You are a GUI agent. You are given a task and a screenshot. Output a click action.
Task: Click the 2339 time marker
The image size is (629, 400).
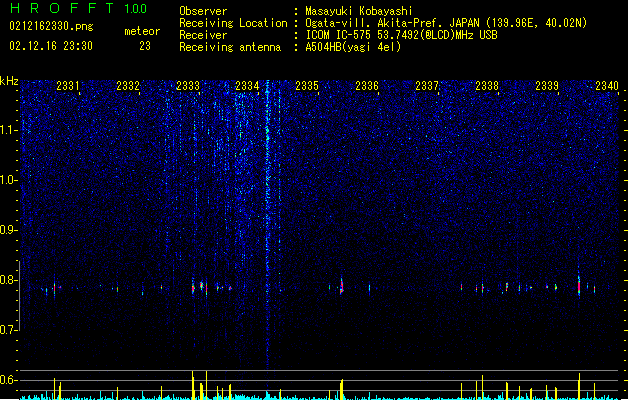coord(547,85)
